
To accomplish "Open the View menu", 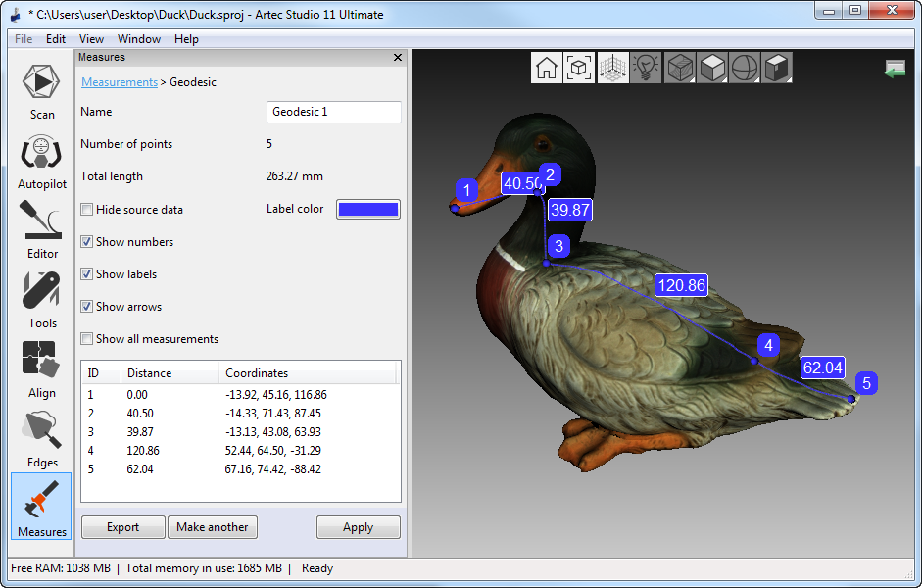I will (91, 39).
